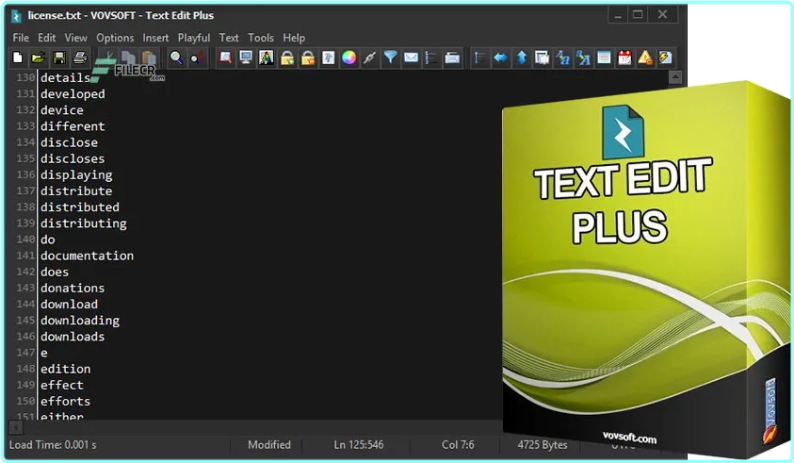Place cursor on 'distributed' at line 138

pos(80,207)
